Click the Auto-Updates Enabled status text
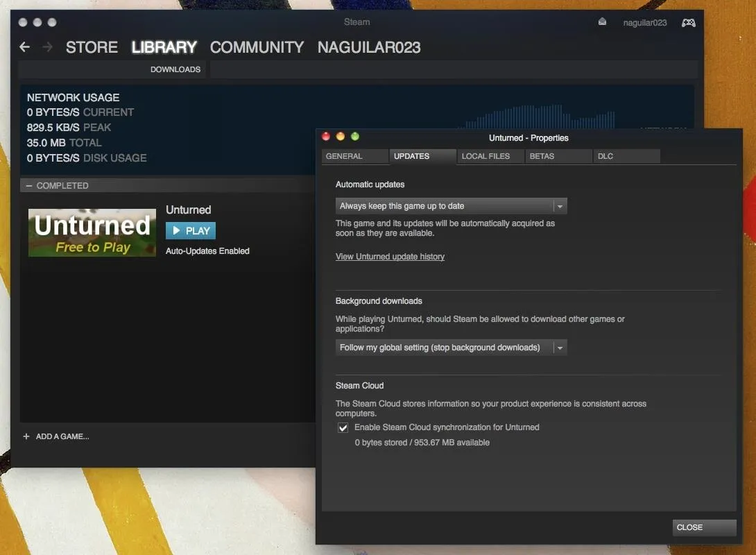Image resolution: width=756 pixels, height=555 pixels. coord(208,250)
